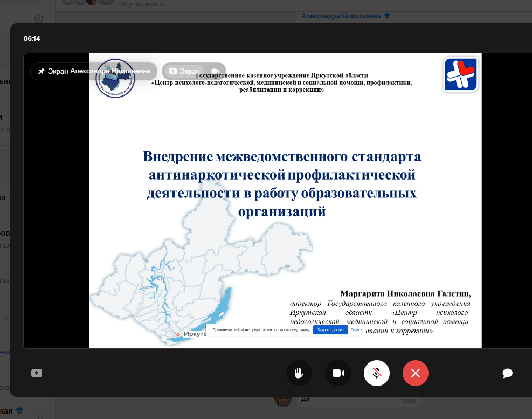Click "Закрыть доступ" button in sharing bar

click(330, 329)
